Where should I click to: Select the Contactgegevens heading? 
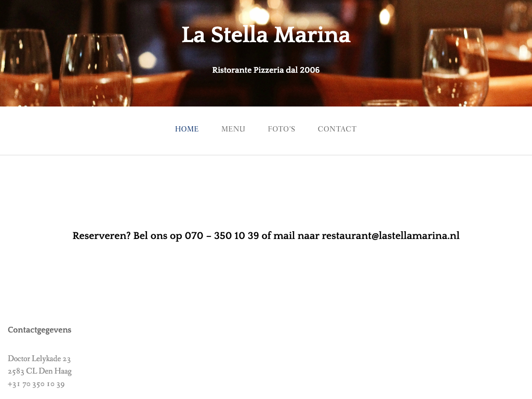pyautogui.click(x=39, y=330)
